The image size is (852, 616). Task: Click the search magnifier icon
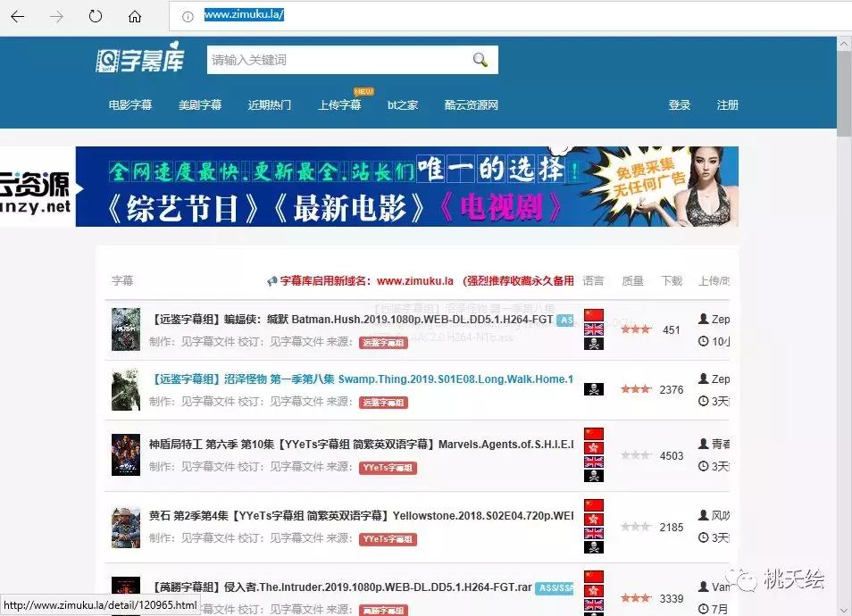480,59
